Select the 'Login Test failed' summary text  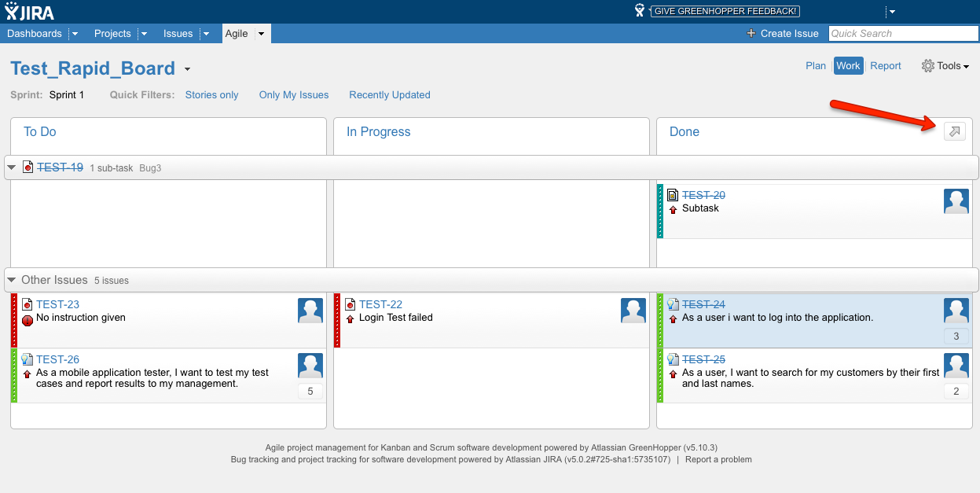[x=396, y=318]
